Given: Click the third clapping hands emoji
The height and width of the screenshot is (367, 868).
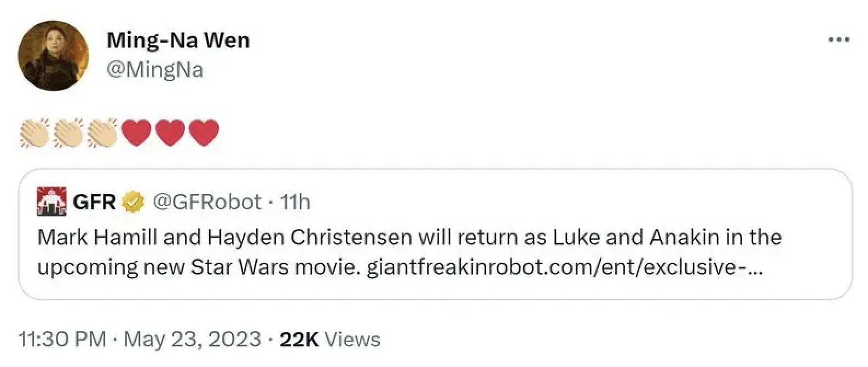Looking at the screenshot, I should point(102,133).
